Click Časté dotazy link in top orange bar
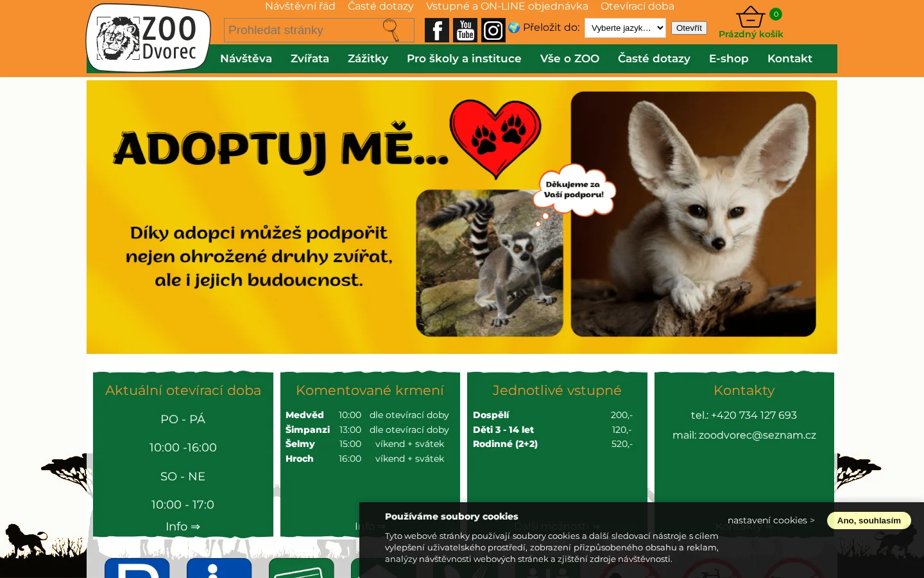 tap(381, 6)
